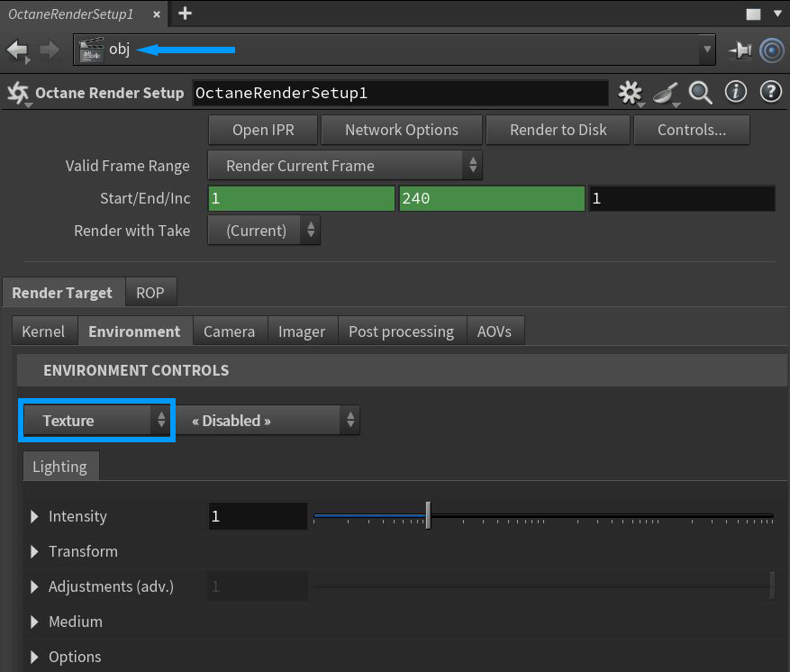This screenshot has height=672, width=790.
Task: Switch to the Camera tab
Action: [x=229, y=331]
